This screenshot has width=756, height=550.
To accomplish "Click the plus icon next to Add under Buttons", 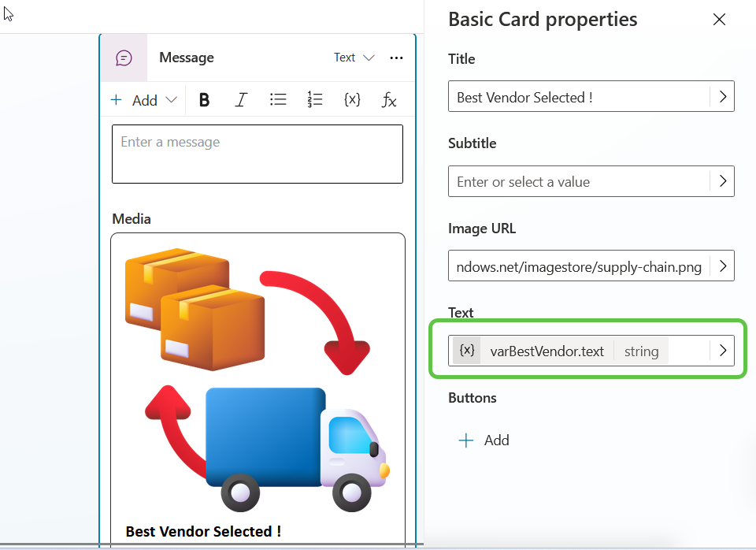I will (x=466, y=440).
